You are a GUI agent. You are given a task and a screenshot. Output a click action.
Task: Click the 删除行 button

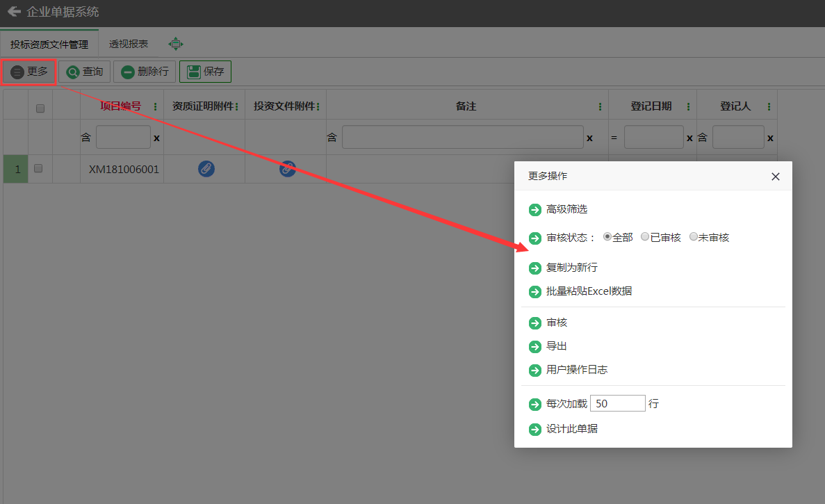[145, 72]
